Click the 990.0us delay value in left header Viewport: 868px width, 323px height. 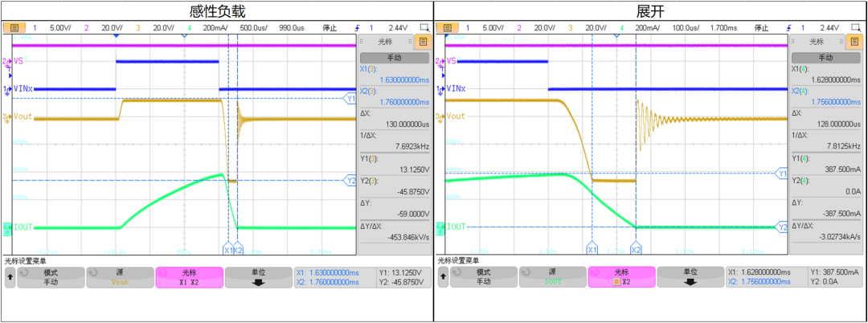click(x=292, y=27)
